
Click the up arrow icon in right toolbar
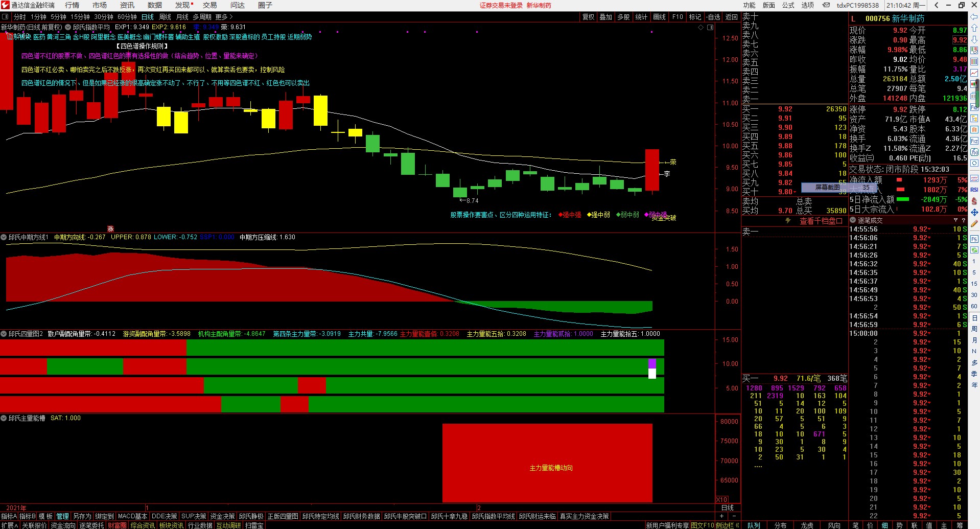coord(974,28)
